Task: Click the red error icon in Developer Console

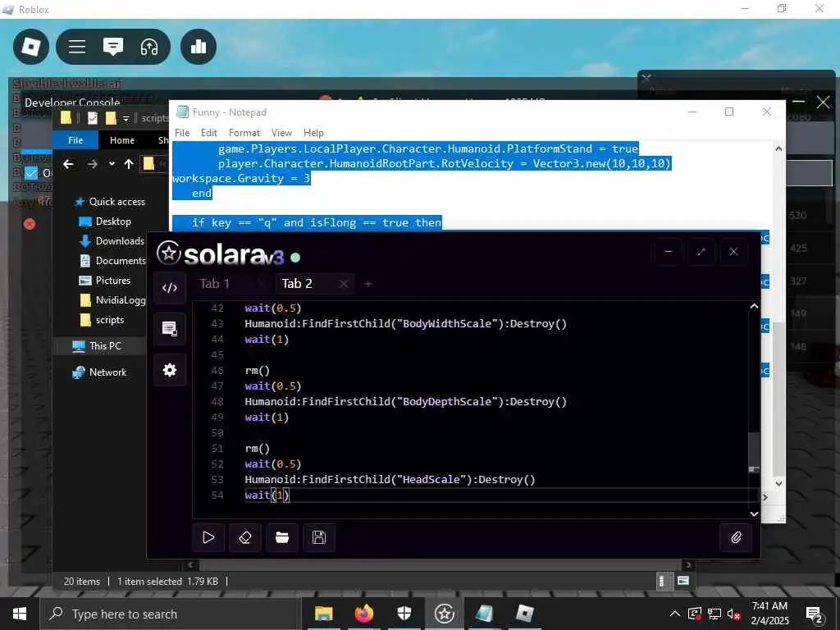Action: (30, 223)
